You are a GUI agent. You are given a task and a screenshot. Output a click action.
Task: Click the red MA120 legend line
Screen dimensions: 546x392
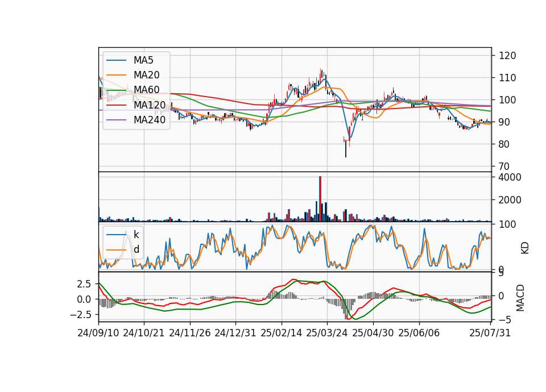pos(116,105)
